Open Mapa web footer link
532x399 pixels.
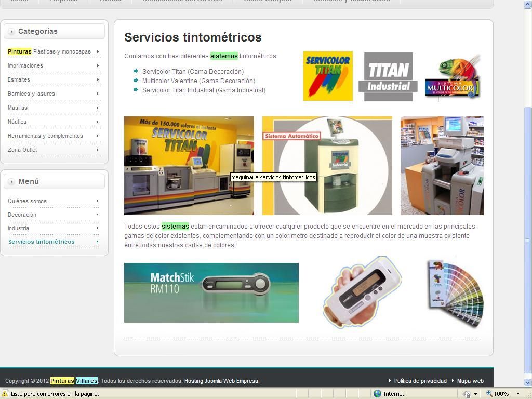(x=470, y=381)
